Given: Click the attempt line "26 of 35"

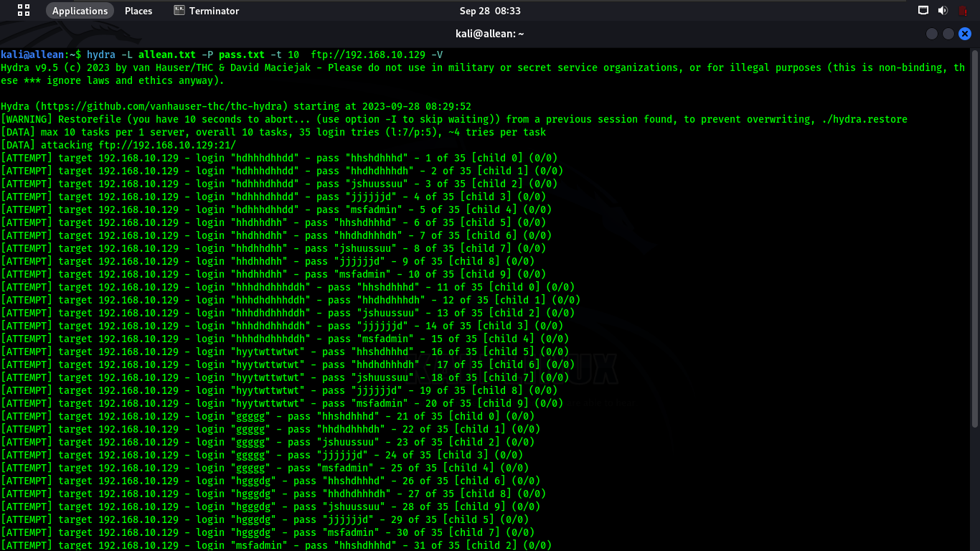Looking at the screenshot, I should coord(270,481).
